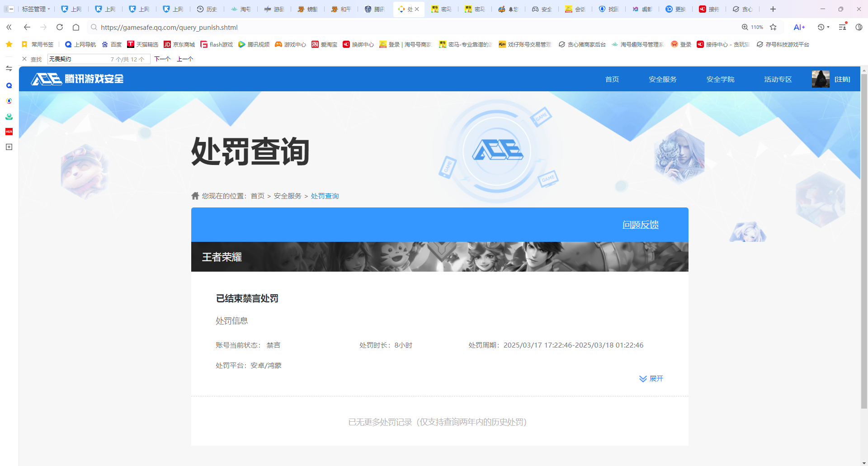The width and height of the screenshot is (868, 466).
Task: Click the 110% zoom level control
Action: pos(752,27)
